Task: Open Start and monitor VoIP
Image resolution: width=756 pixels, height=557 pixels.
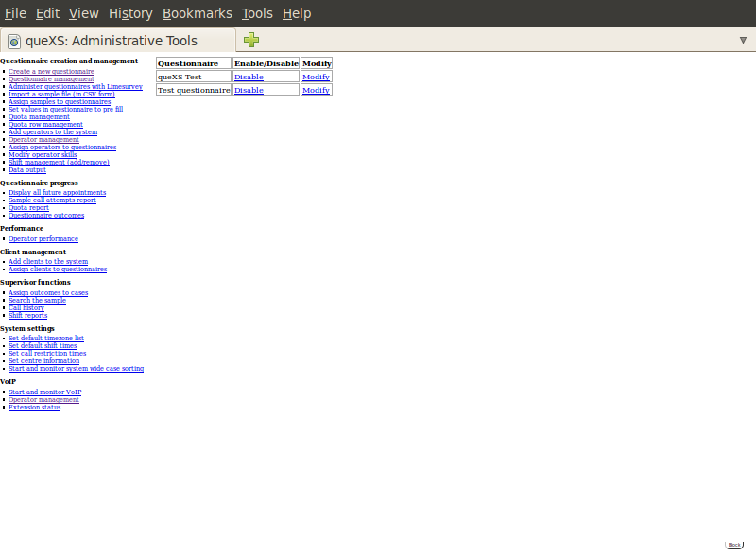Action: tap(44, 392)
